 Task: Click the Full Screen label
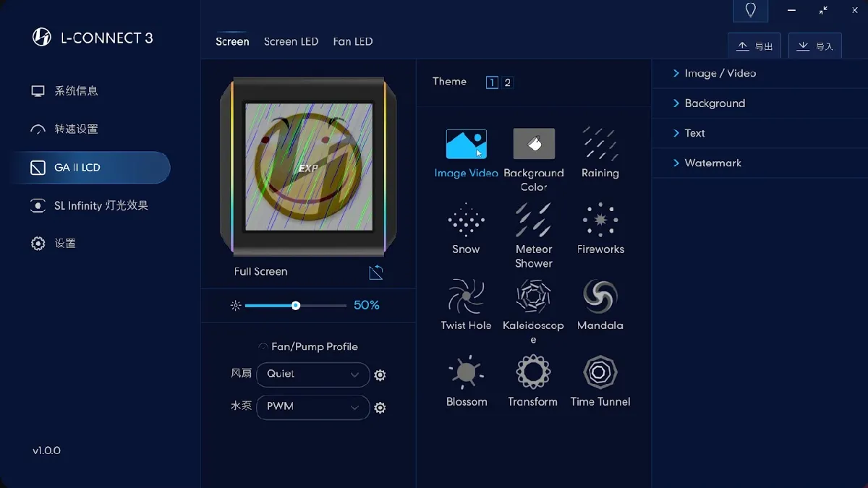pos(260,272)
